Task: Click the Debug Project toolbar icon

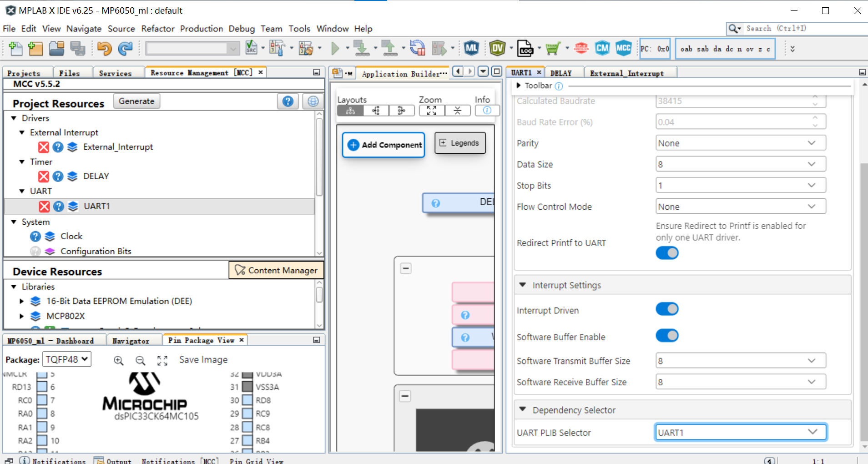Action: point(439,48)
